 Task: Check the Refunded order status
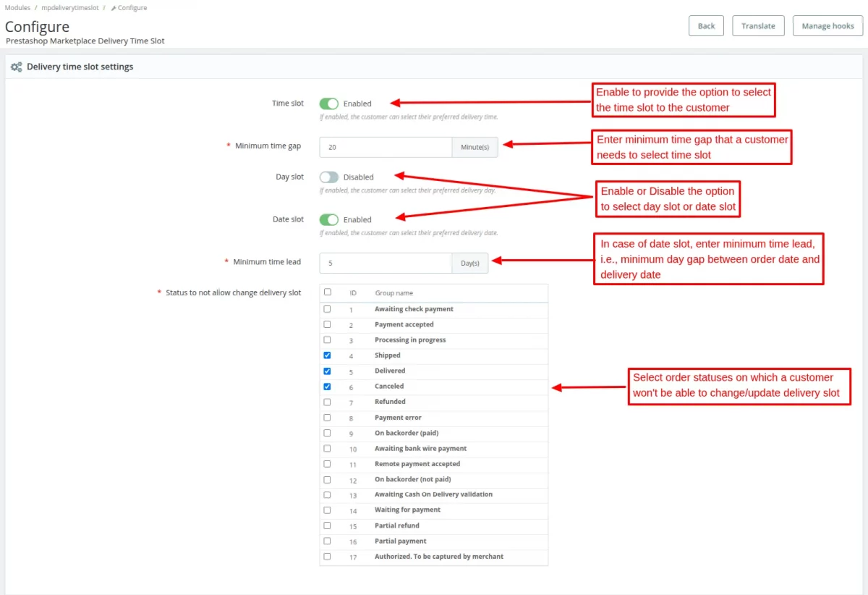tap(327, 402)
